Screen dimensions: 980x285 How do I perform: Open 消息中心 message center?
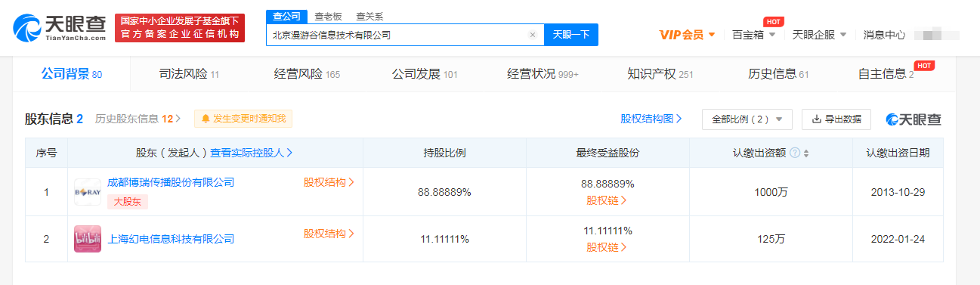tap(884, 35)
